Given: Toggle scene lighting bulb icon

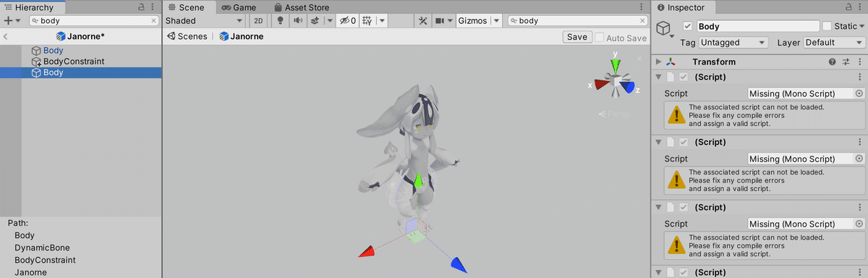Looking at the screenshot, I should click(x=281, y=21).
